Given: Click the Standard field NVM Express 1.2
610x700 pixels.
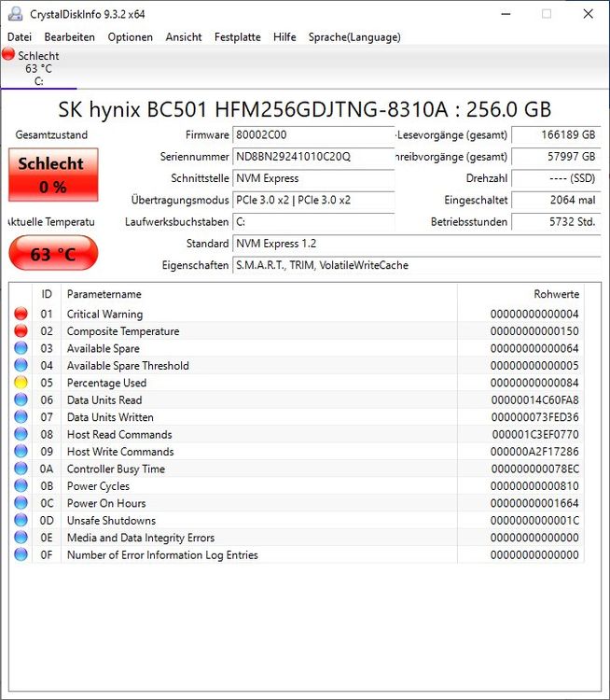Looking at the screenshot, I should pos(416,244).
